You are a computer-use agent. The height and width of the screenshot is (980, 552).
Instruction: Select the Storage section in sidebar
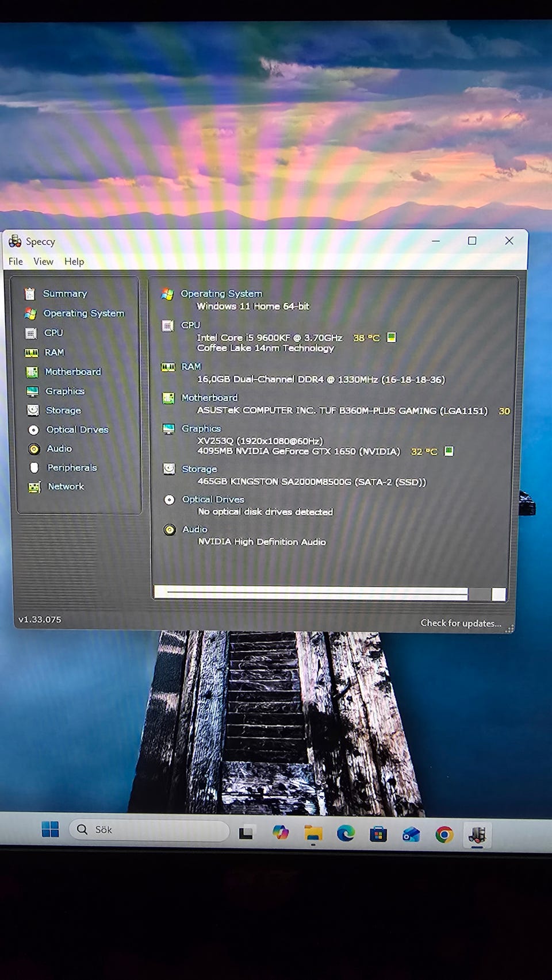63,410
